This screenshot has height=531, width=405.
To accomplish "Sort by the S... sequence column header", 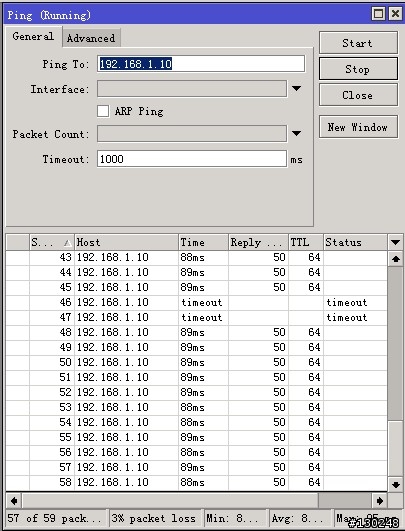I will [52, 242].
